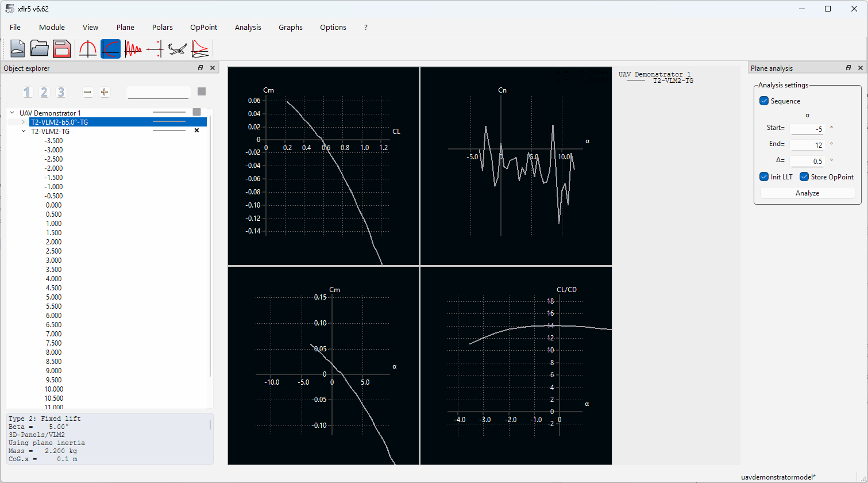Viewport: 868px width, 483px height.
Task: Select layout button 3 in Object explorer
Action: pyautogui.click(x=61, y=92)
